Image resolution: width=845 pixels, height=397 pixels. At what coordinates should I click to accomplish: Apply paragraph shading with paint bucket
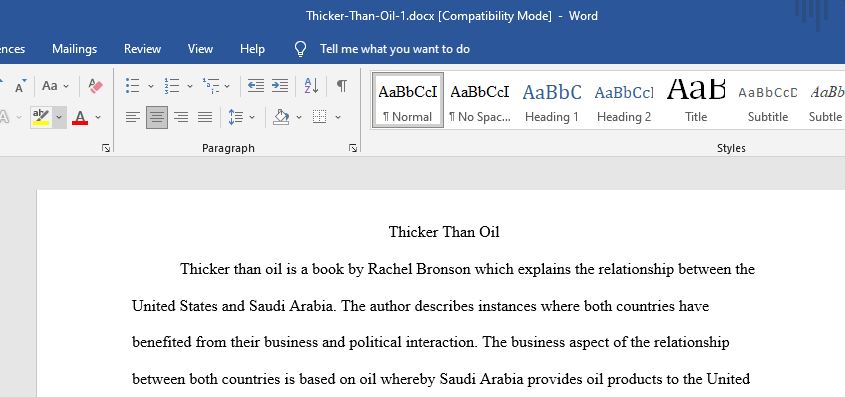pos(281,117)
